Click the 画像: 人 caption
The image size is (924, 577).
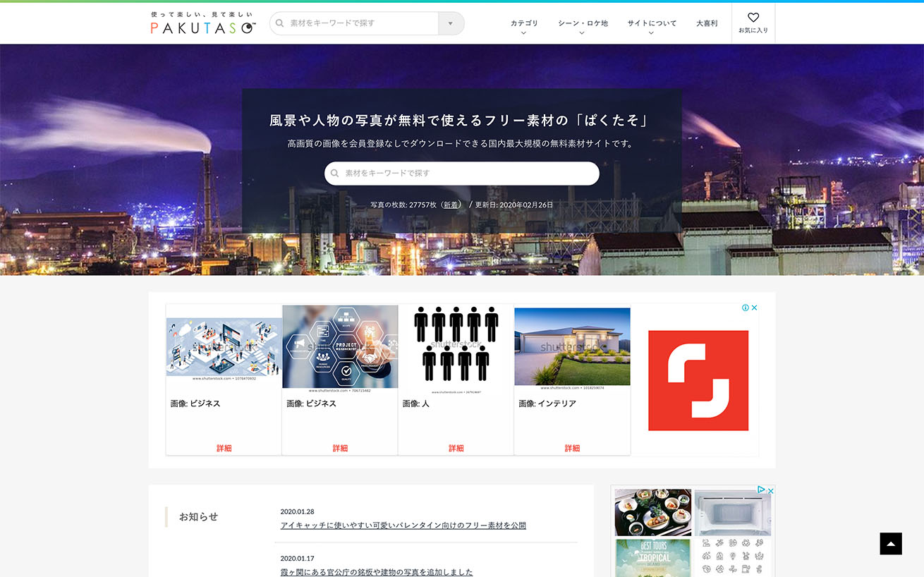(x=416, y=403)
